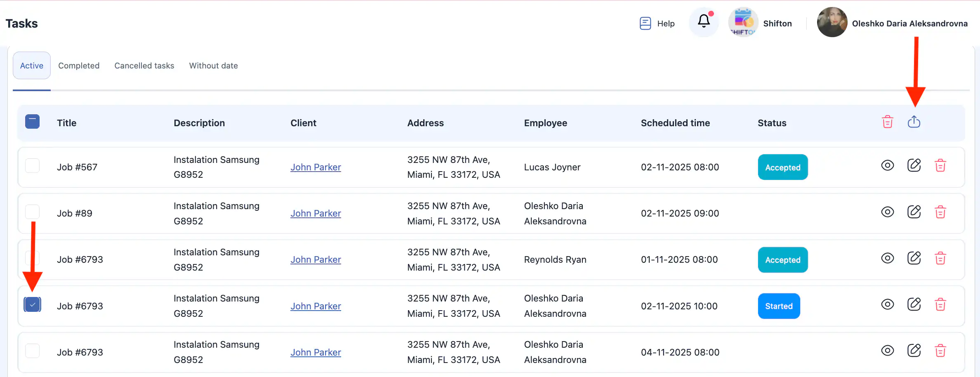Switch to the Completed tab
This screenshot has height=377, width=980.
coord(79,66)
